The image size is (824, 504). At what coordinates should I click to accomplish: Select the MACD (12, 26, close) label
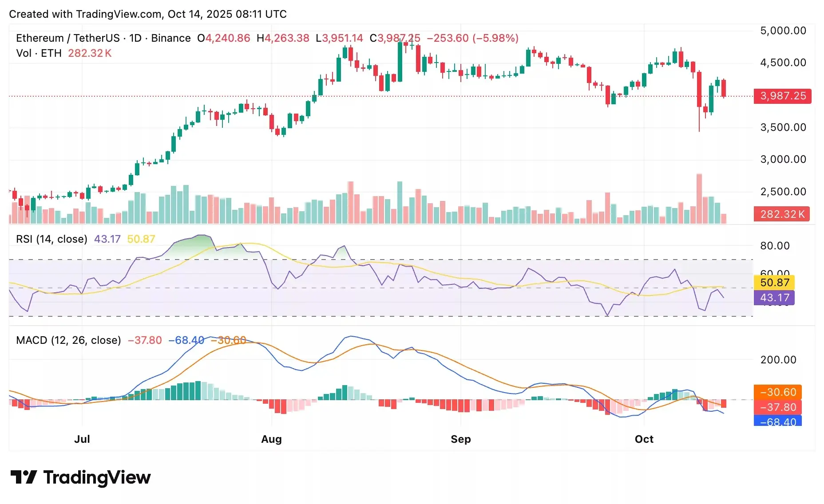(x=68, y=340)
